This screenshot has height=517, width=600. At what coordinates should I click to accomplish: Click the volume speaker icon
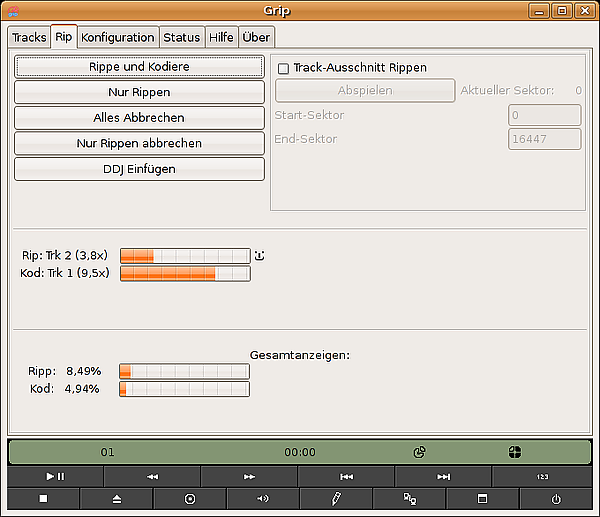tap(263, 498)
